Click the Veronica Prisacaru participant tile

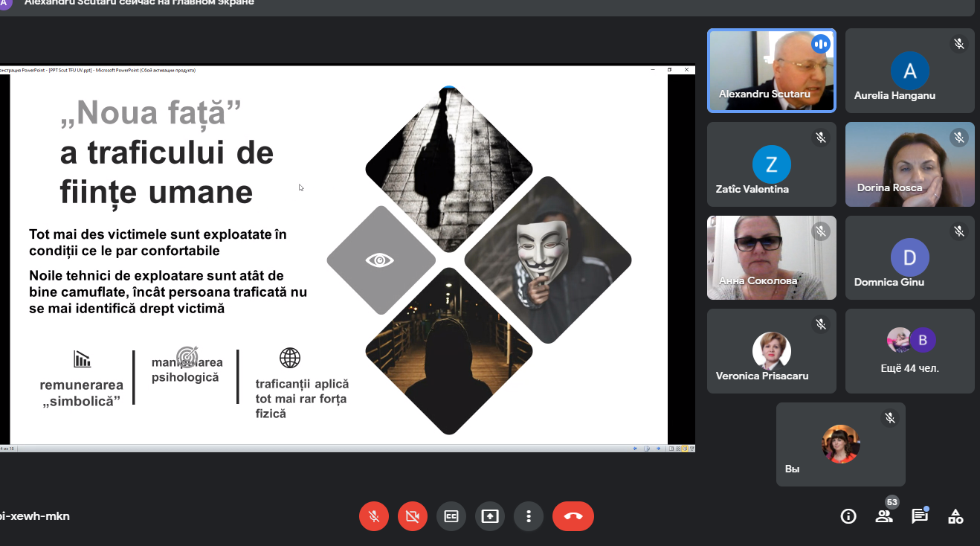point(771,351)
